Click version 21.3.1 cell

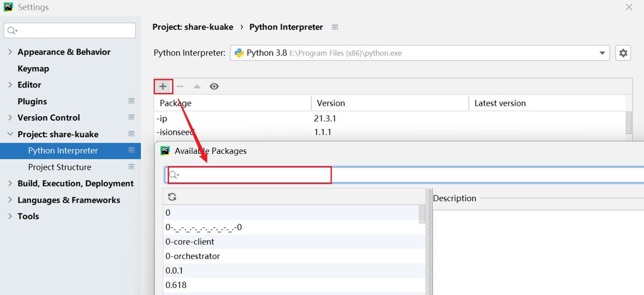[326, 118]
